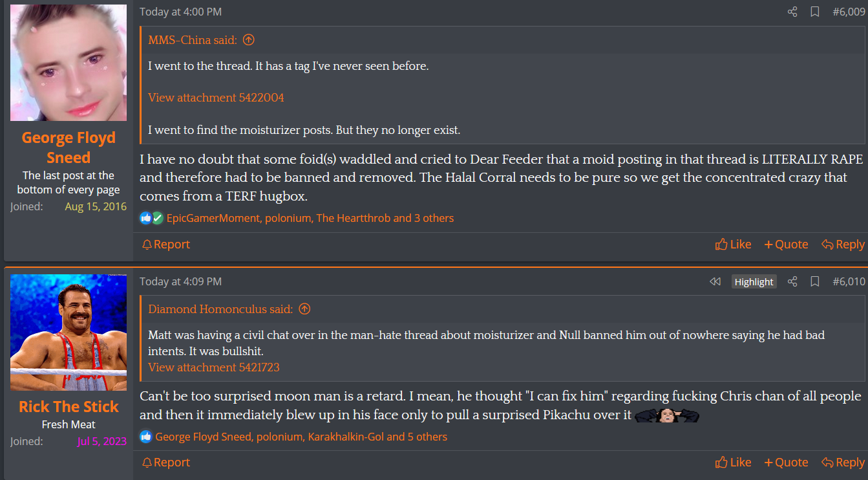This screenshot has height=480, width=868.
Task: Click share icon on post #6,009
Action: click(792, 12)
